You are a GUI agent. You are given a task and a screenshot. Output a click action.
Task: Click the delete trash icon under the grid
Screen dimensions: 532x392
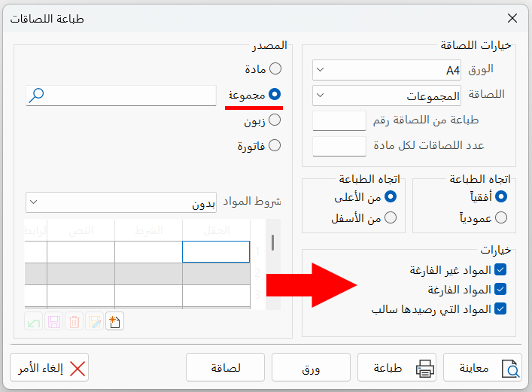coord(74,321)
